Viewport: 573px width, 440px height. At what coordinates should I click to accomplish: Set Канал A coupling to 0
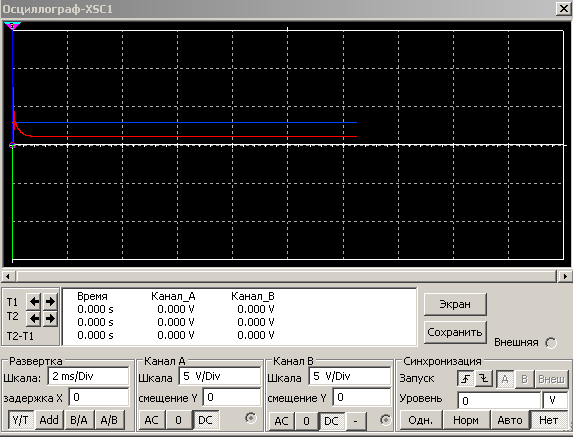pos(178,420)
